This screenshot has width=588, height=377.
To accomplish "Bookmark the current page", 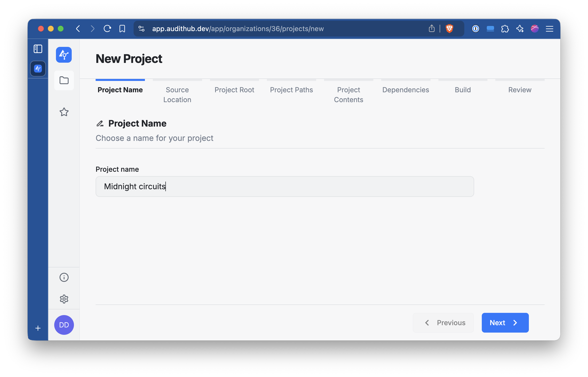I will (x=122, y=29).
